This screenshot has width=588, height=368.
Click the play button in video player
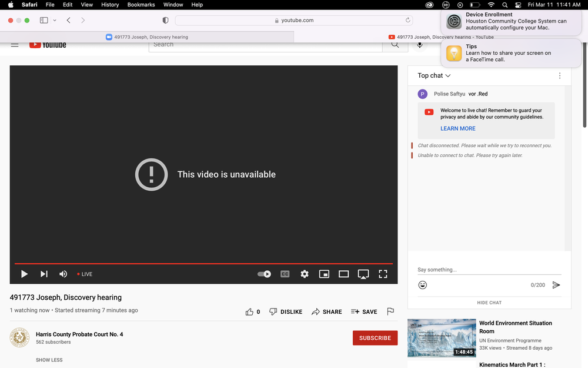pyautogui.click(x=24, y=274)
